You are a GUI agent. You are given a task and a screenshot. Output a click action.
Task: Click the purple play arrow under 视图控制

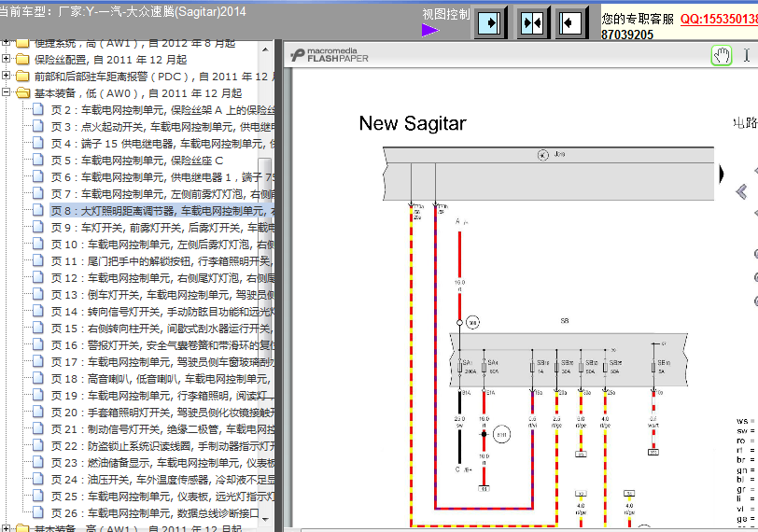[429, 31]
